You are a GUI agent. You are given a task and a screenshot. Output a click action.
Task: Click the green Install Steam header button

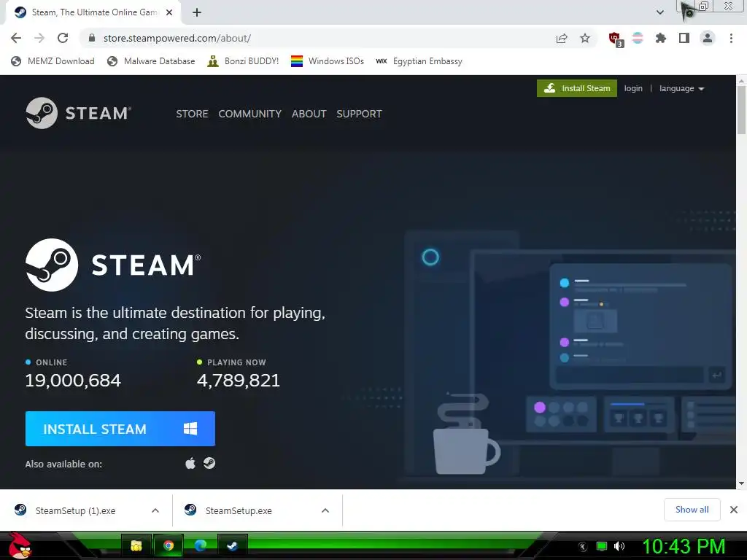577,88
